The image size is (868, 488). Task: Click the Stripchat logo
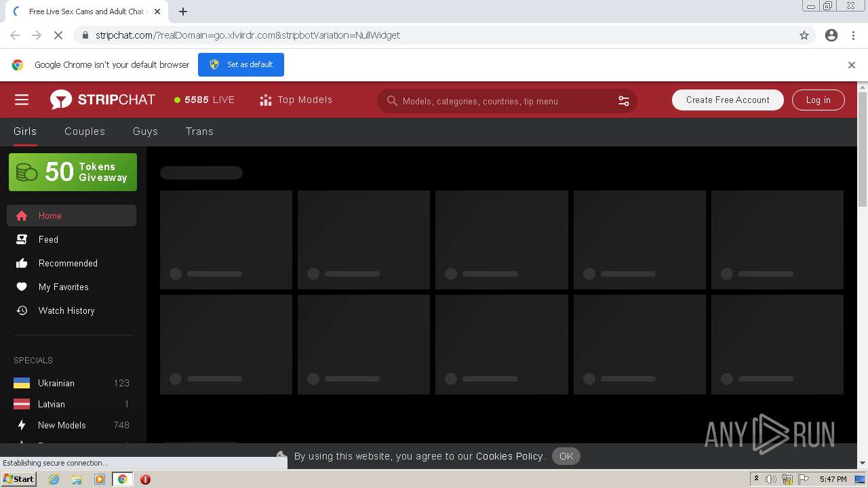102,100
